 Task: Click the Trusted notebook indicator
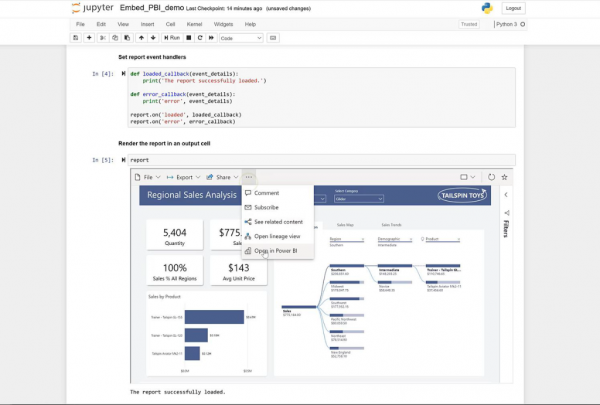tap(469, 24)
